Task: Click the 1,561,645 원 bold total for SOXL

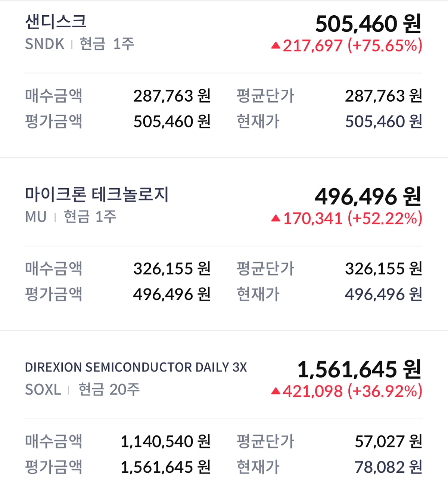Action: [x=359, y=370]
